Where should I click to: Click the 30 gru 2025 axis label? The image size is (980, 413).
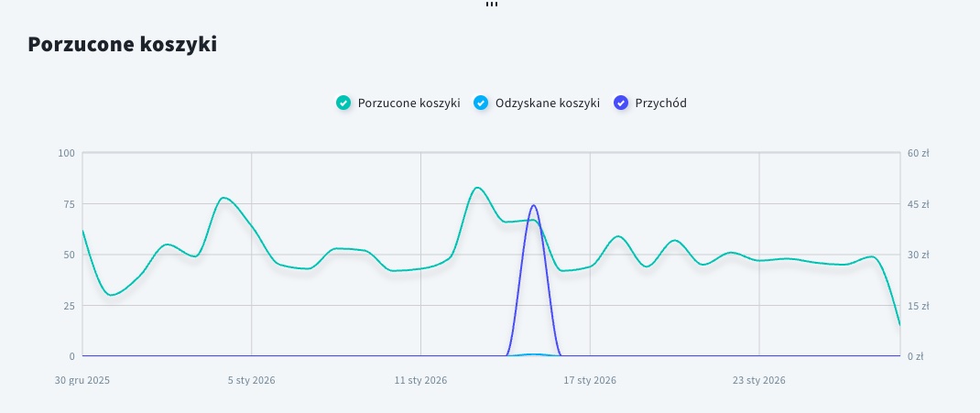click(82, 380)
